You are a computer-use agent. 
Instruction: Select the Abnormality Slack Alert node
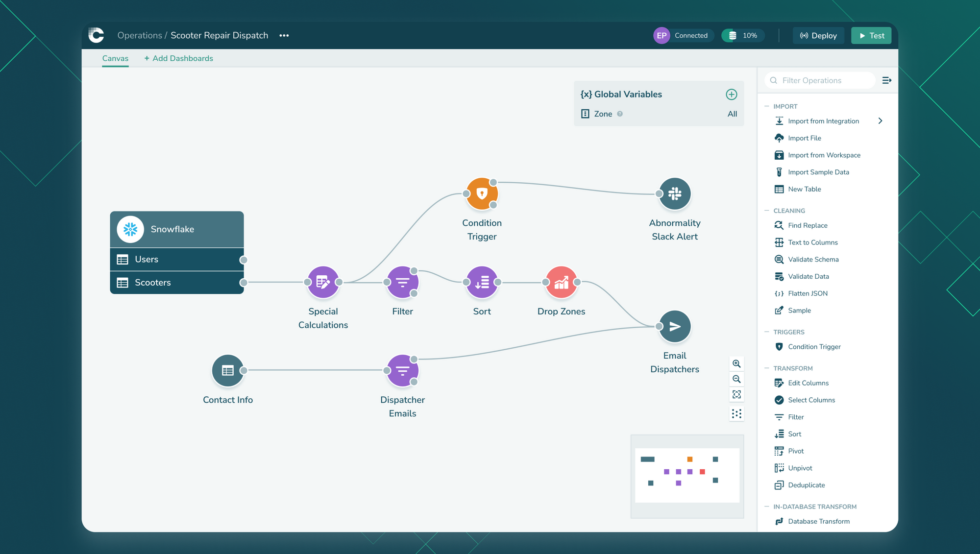point(675,194)
